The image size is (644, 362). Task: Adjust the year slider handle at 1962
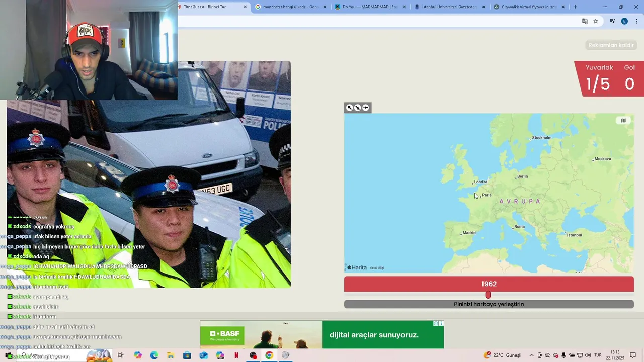[x=488, y=295]
